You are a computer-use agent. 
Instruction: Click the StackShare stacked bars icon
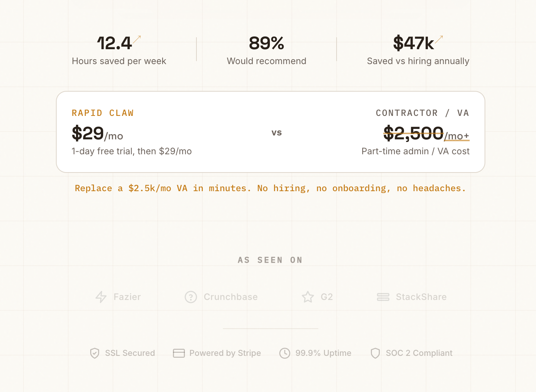coord(383,297)
